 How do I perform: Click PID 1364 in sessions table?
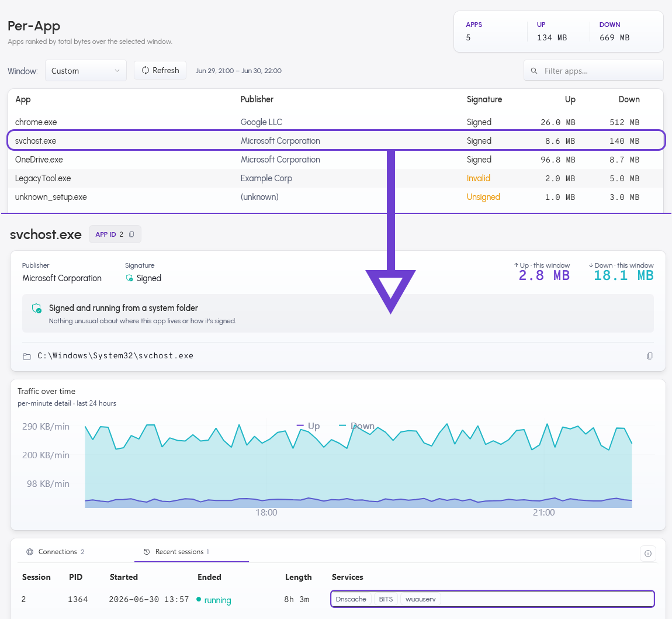[78, 599]
